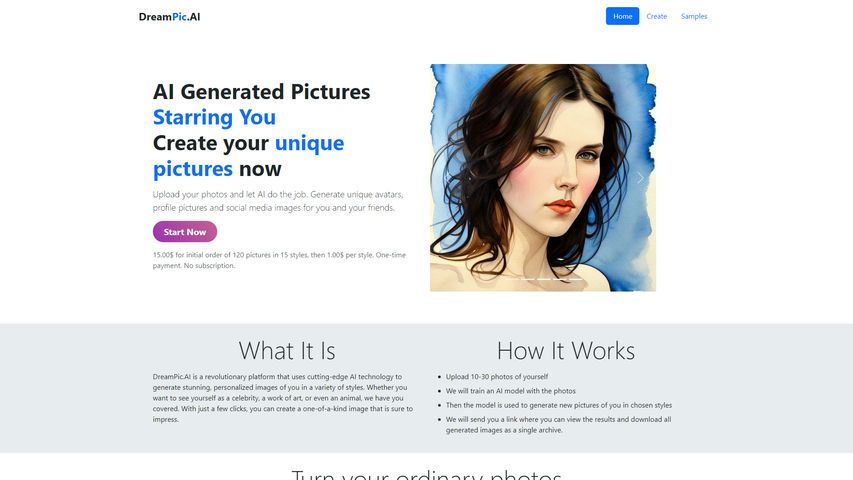Click the 'AI Generated Pictures' headline
Viewport: 853px width, 480px height.
[x=261, y=91]
